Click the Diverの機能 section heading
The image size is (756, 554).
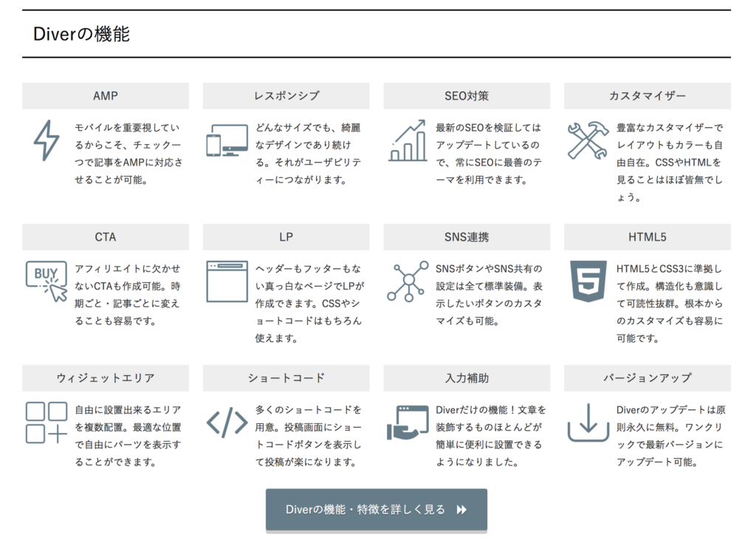[x=81, y=34]
